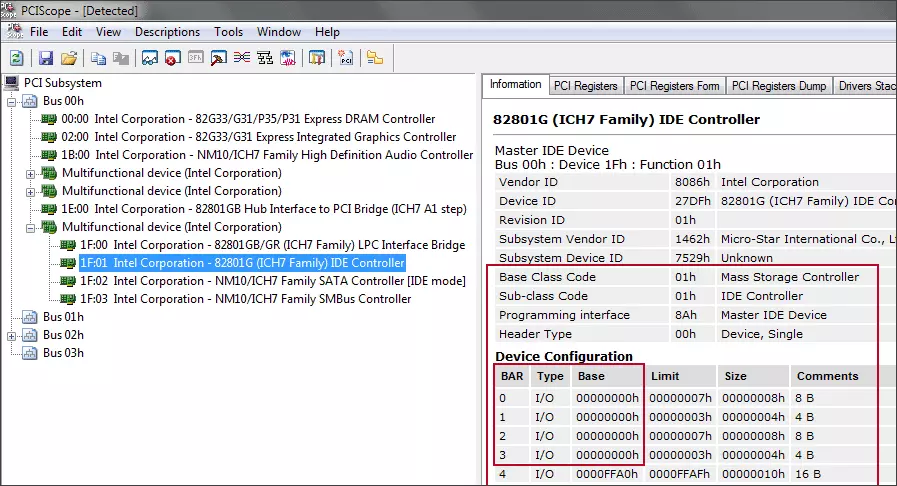Click the size value 00000010h
The height and width of the screenshot is (486, 897).
(x=753, y=474)
